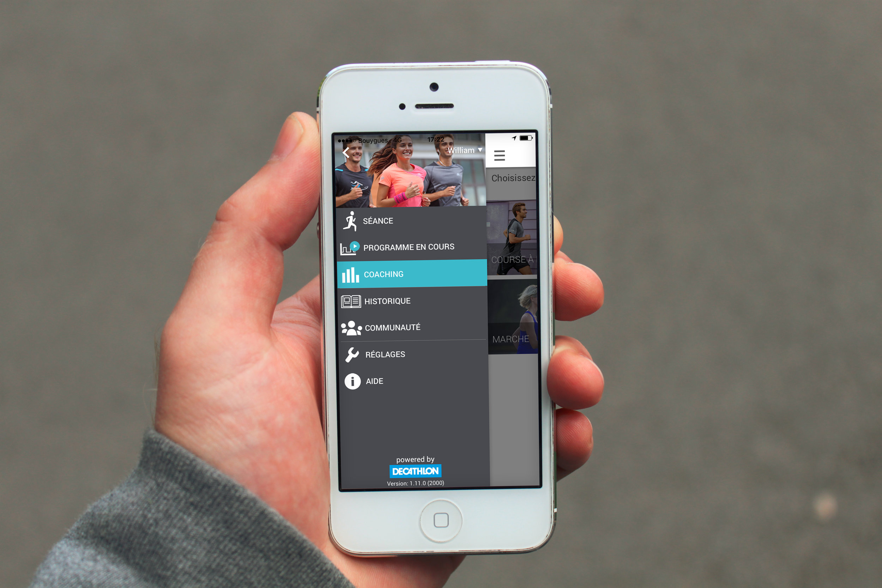The height and width of the screenshot is (588, 882).
Task: Select the Programme En Cours chart icon
Action: click(335, 247)
